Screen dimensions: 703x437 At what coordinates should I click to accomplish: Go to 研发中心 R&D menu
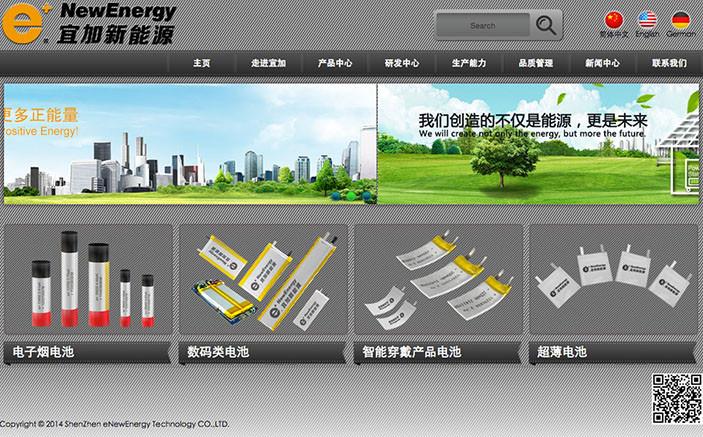[402, 64]
